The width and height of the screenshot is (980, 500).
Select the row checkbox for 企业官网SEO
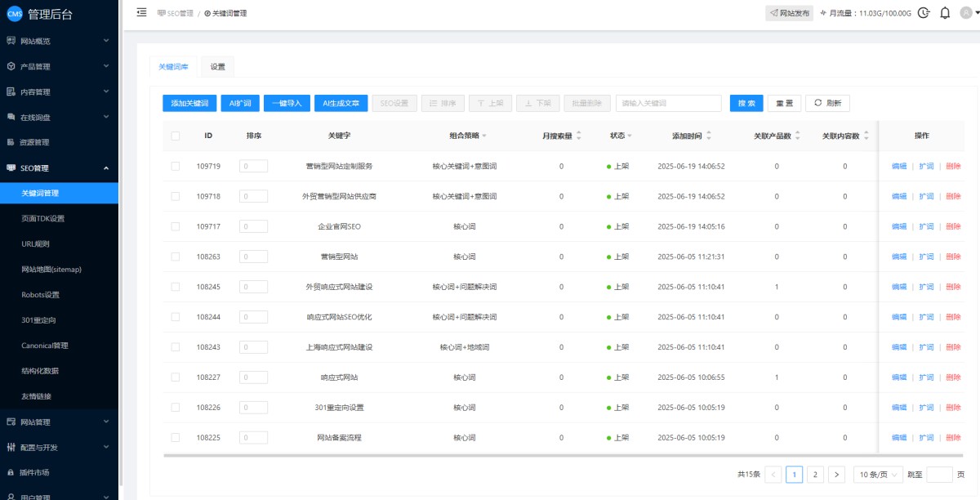pos(175,226)
